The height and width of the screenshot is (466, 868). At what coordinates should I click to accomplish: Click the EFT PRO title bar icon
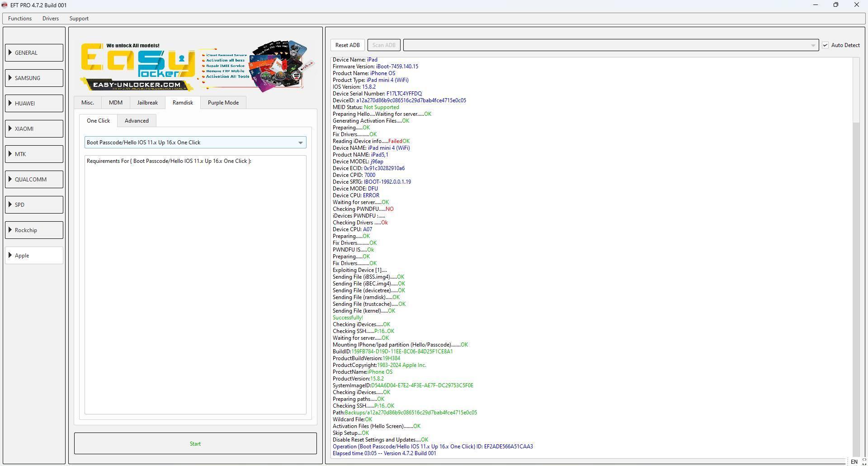coord(5,5)
